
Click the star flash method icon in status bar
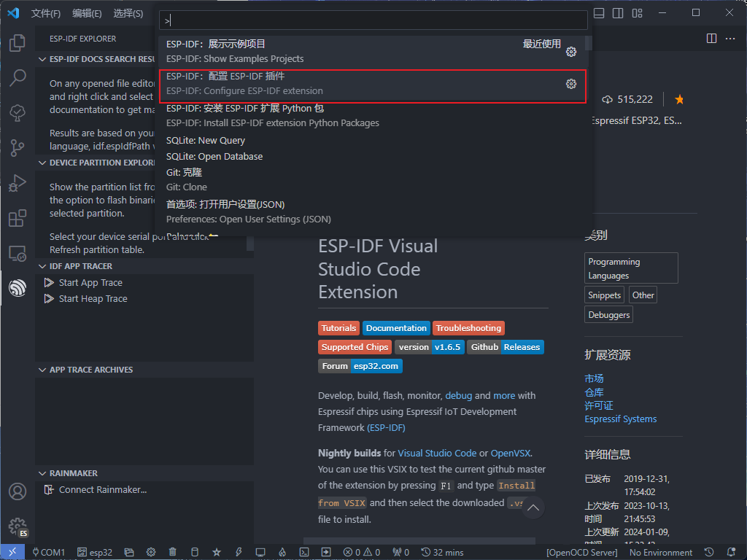click(216, 553)
